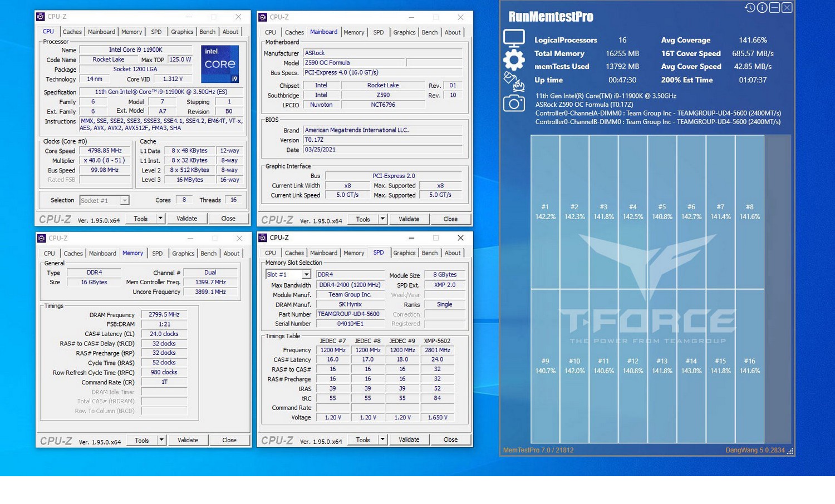This screenshot has width=835, height=504.
Task: Open Bench tab in the CPU window
Action: [x=208, y=32]
